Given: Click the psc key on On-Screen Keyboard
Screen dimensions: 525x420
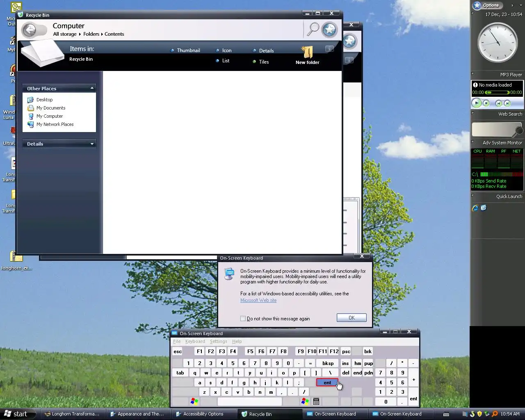Looking at the screenshot, I should pos(346,352).
